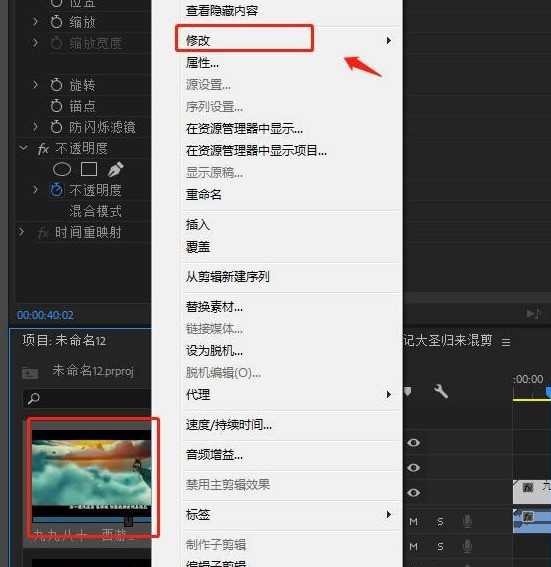Choose 在资源管理器中显示... menu entry
This screenshot has width=551, height=567.
pos(244,129)
